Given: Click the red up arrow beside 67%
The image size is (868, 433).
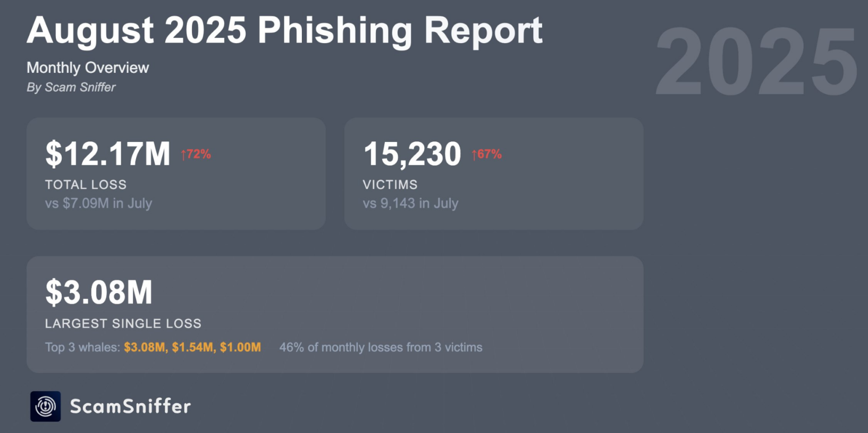Looking at the screenshot, I should tap(474, 155).
